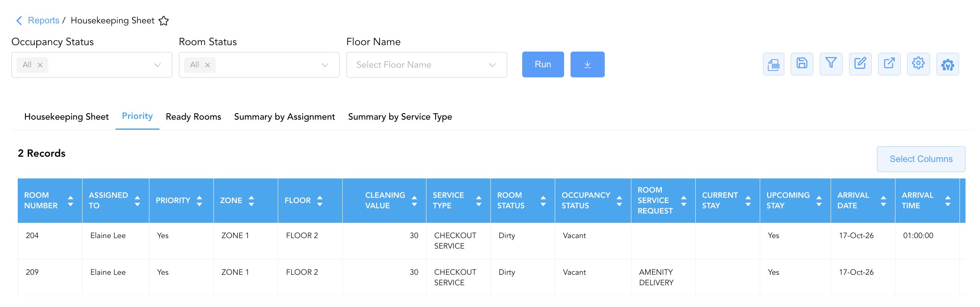Sort by Arrival Time column
Image resolution: width=980 pixels, height=307 pixels.
pos(948,201)
